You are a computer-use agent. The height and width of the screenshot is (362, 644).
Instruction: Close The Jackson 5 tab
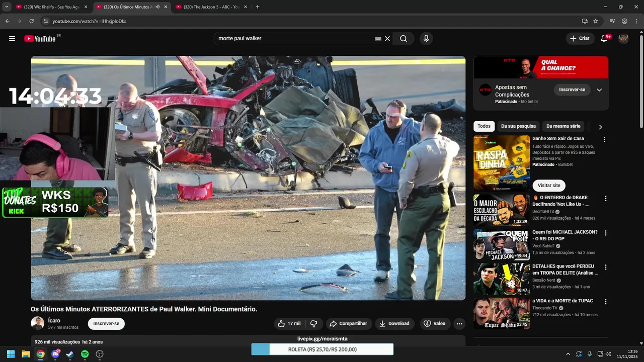[x=246, y=7]
